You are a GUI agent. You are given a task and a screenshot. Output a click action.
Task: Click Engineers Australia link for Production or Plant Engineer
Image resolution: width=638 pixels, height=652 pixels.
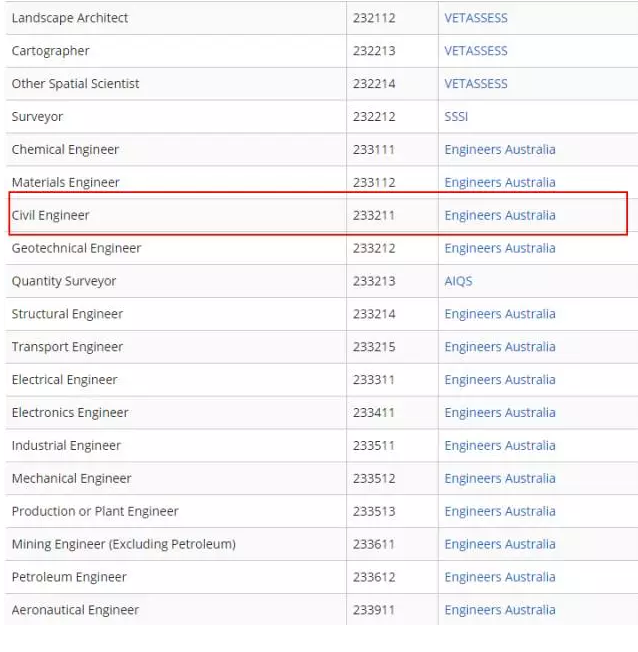click(x=499, y=512)
